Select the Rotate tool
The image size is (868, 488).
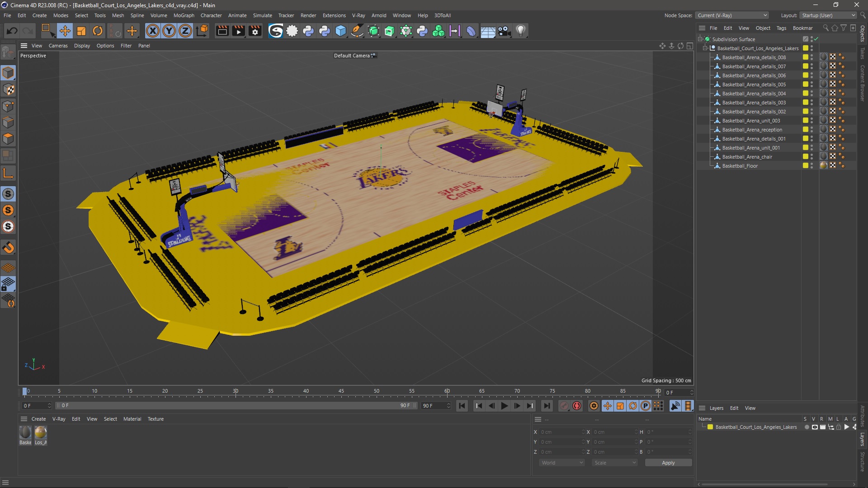tap(98, 31)
